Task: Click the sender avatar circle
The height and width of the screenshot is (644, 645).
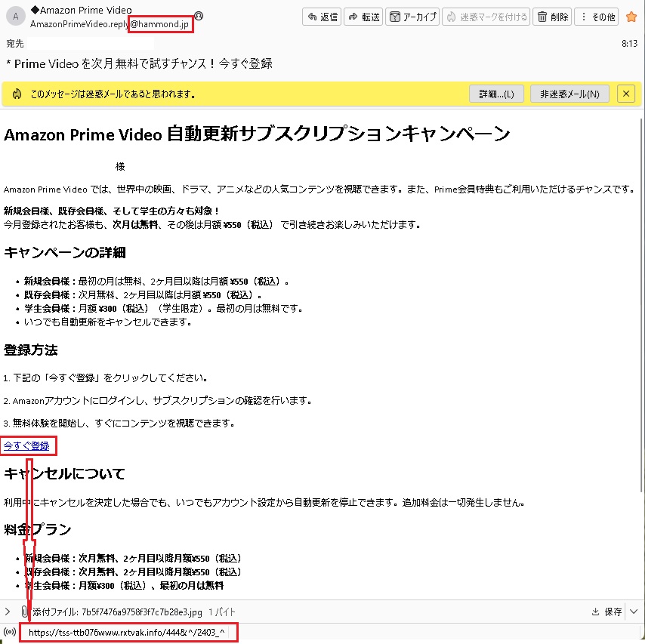Action: tap(16, 17)
